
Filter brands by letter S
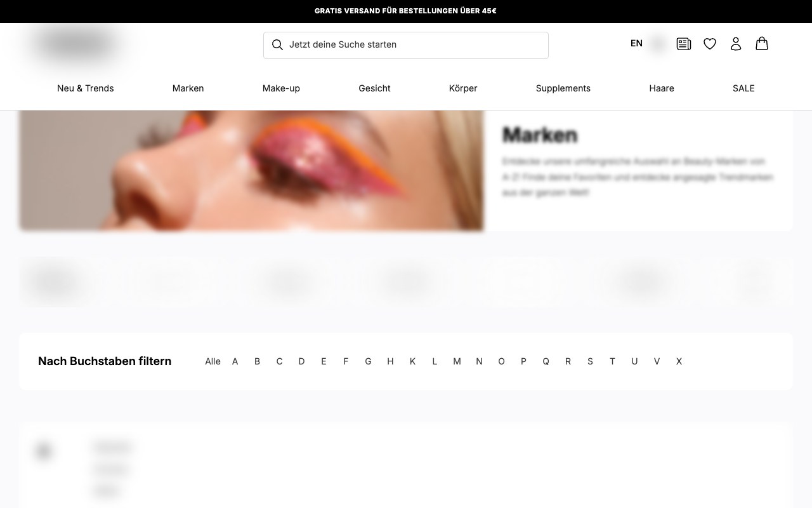click(x=590, y=361)
